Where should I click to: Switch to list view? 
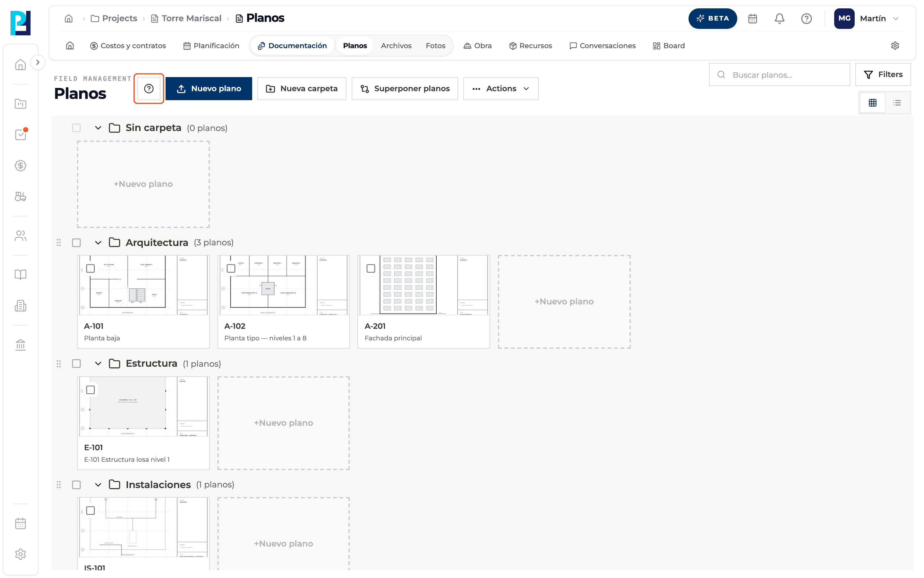tap(897, 102)
